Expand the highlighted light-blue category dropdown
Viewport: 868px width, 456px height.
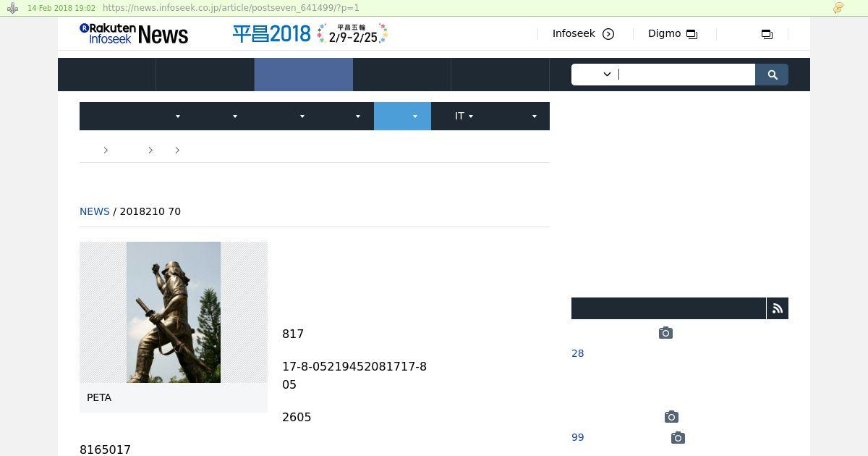pos(402,116)
